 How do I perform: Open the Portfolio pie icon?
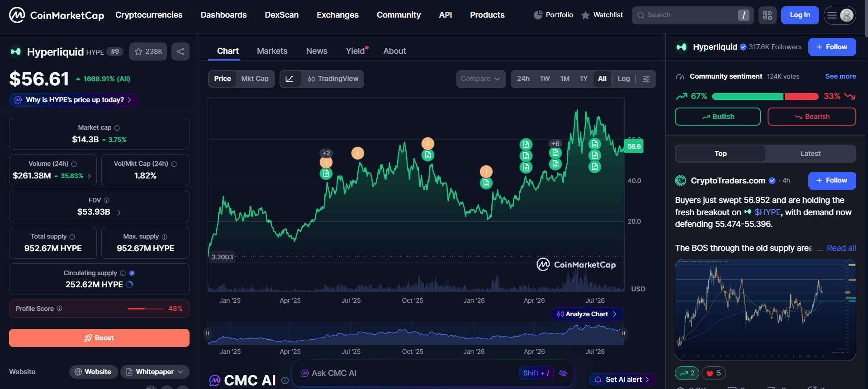click(x=538, y=15)
